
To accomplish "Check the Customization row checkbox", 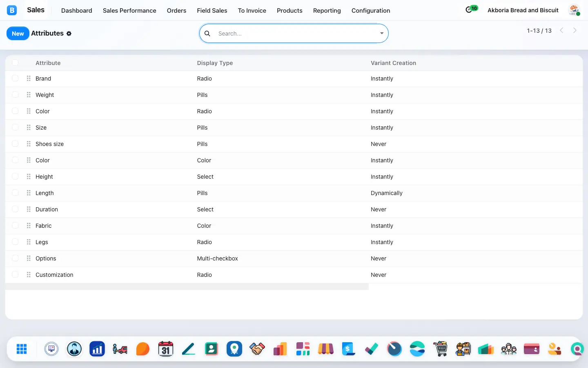I will point(15,274).
